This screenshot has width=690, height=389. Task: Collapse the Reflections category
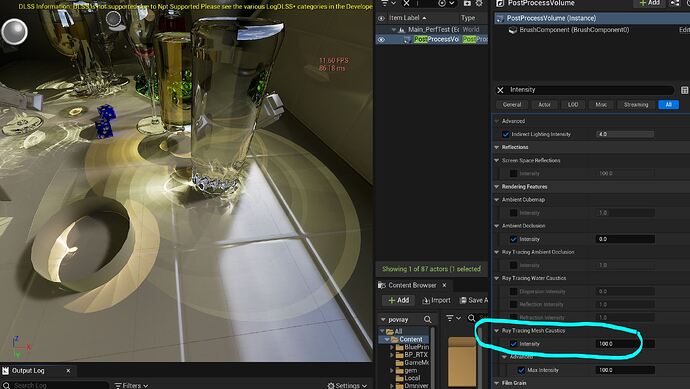click(497, 147)
